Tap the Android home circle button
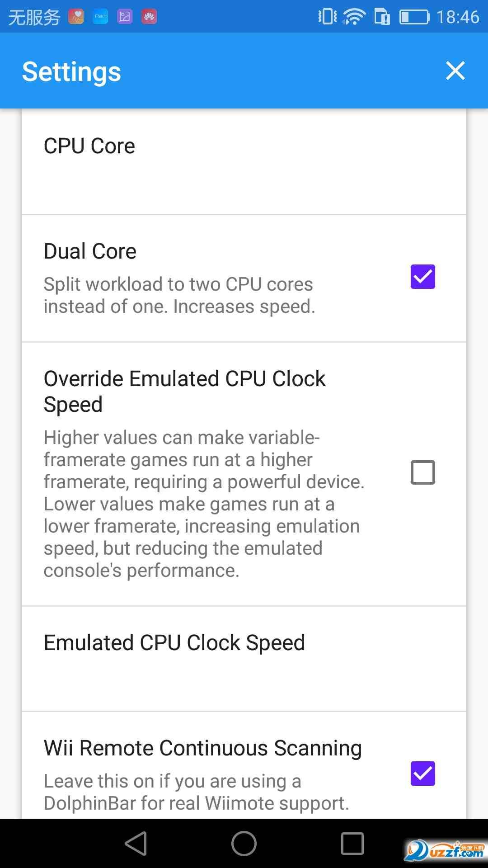Image resolution: width=488 pixels, height=868 pixels. tap(244, 844)
